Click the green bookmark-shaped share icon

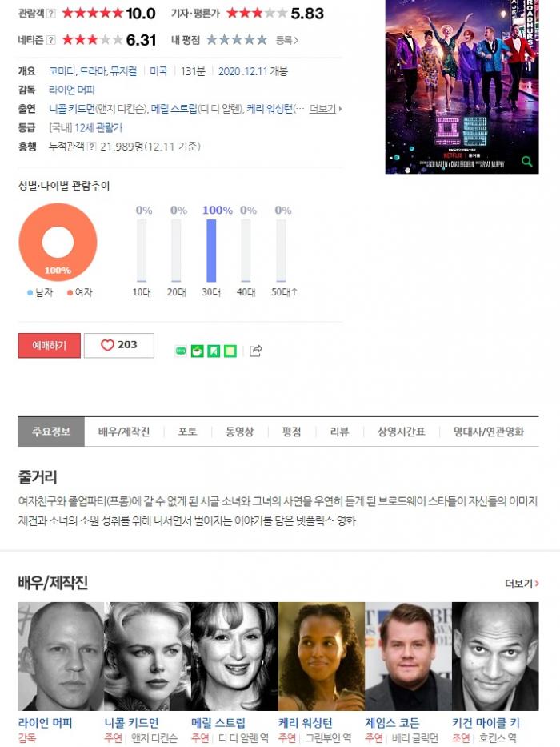214,351
